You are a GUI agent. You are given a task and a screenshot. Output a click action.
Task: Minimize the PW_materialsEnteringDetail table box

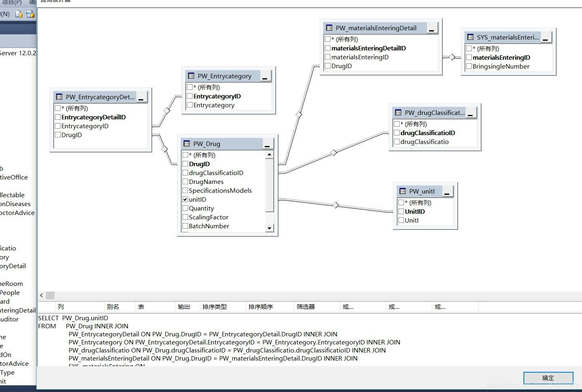coord(432,28)
